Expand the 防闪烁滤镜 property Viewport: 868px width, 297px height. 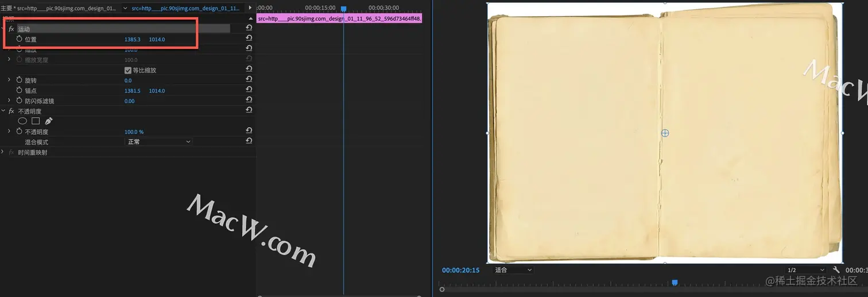pyautogui.click(x=9, y=101)
